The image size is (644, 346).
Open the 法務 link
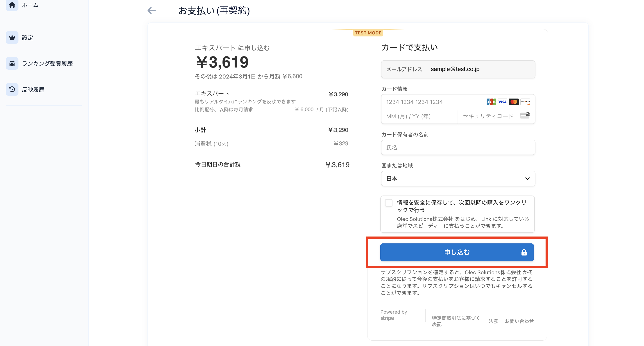[493, 321]
